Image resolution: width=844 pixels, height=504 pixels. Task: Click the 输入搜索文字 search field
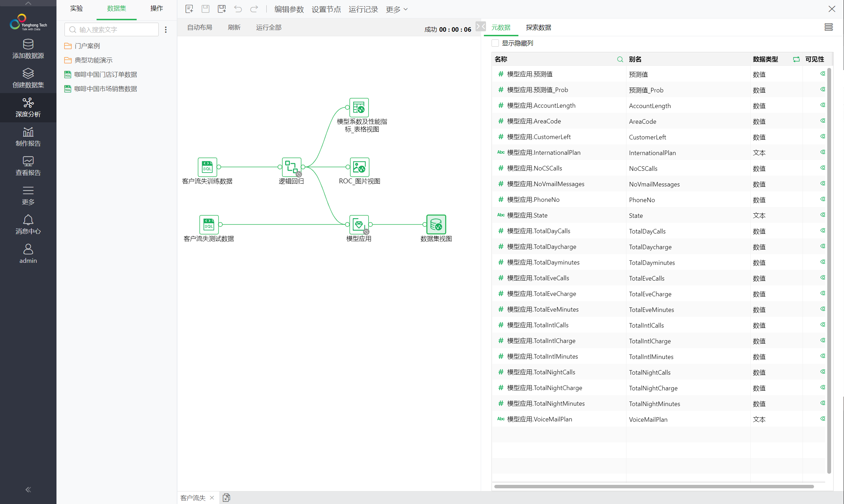click(x=112, y=30)
